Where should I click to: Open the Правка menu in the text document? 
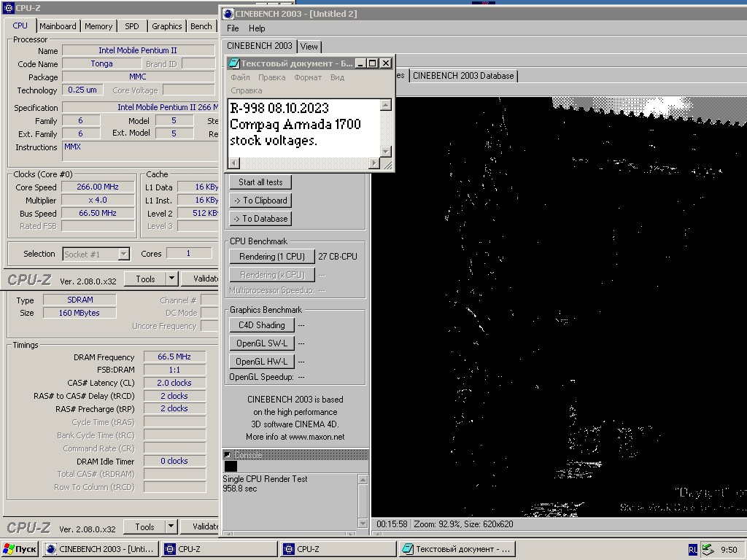(x=271, y=77)
